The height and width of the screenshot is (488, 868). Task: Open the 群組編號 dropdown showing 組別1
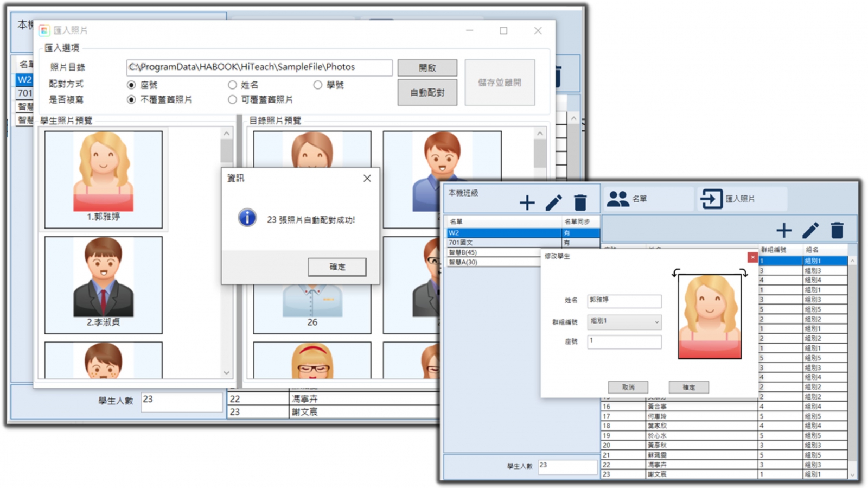pos(624,321)
